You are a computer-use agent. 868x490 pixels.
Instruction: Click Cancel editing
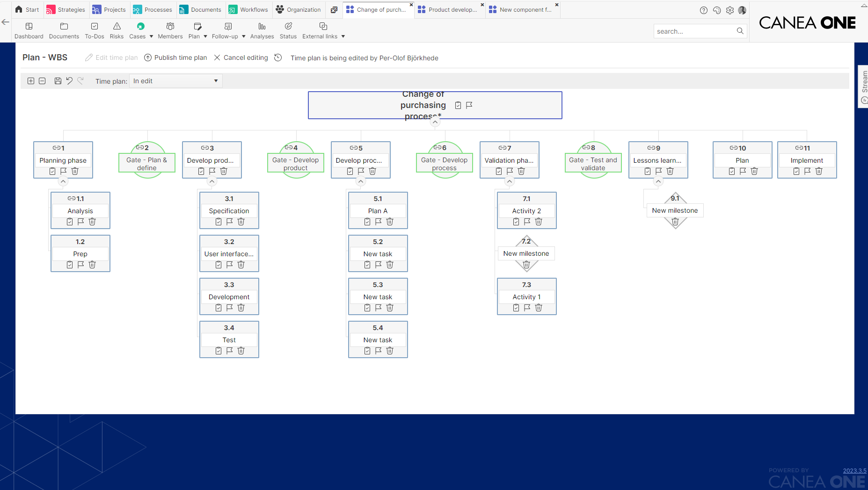click(x=241, y=58)
